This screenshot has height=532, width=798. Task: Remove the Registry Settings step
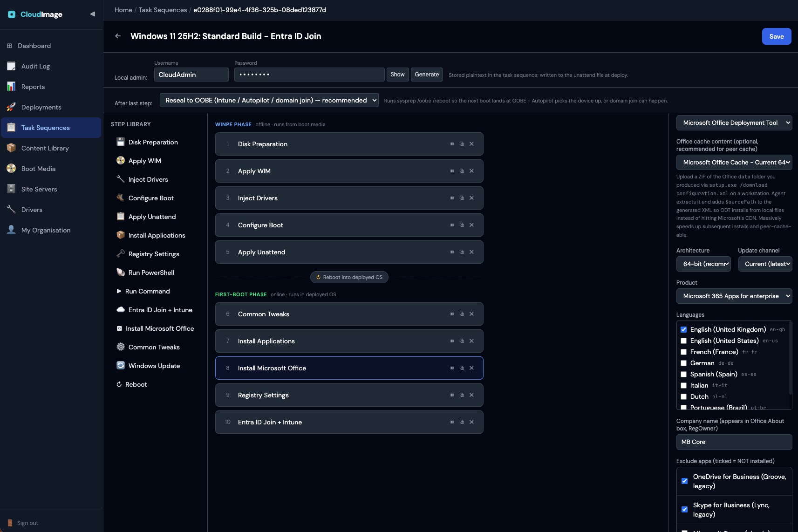471,395
